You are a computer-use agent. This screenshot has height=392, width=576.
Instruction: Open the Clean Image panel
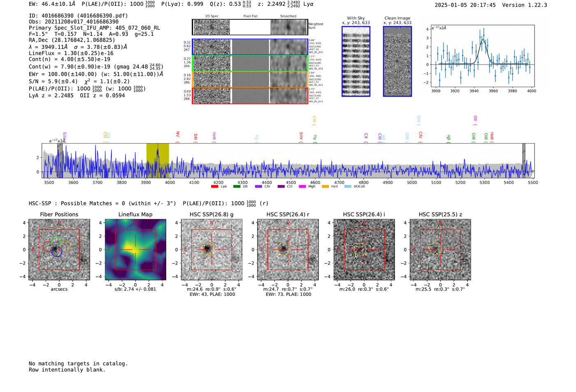coord(397,61)
